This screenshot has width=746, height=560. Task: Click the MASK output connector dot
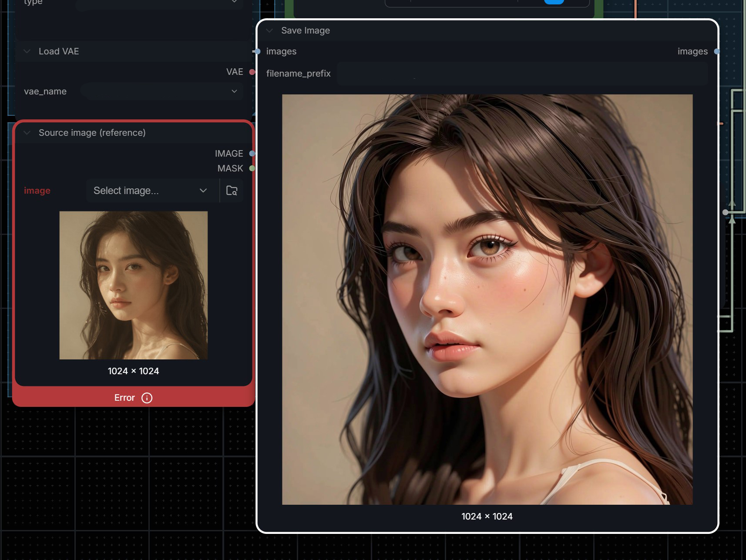point(252,168)
